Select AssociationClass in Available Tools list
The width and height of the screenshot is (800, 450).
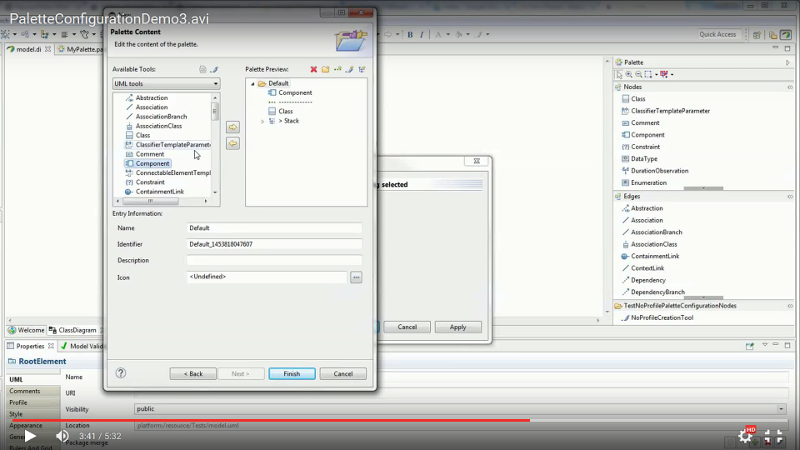coord(159,126)
